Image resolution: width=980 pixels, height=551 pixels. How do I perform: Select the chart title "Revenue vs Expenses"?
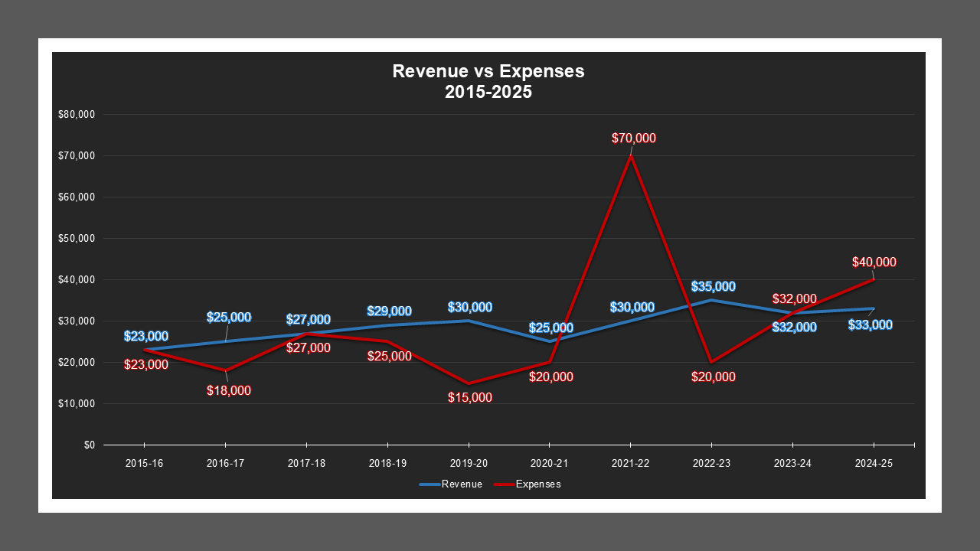coord(488,71)
